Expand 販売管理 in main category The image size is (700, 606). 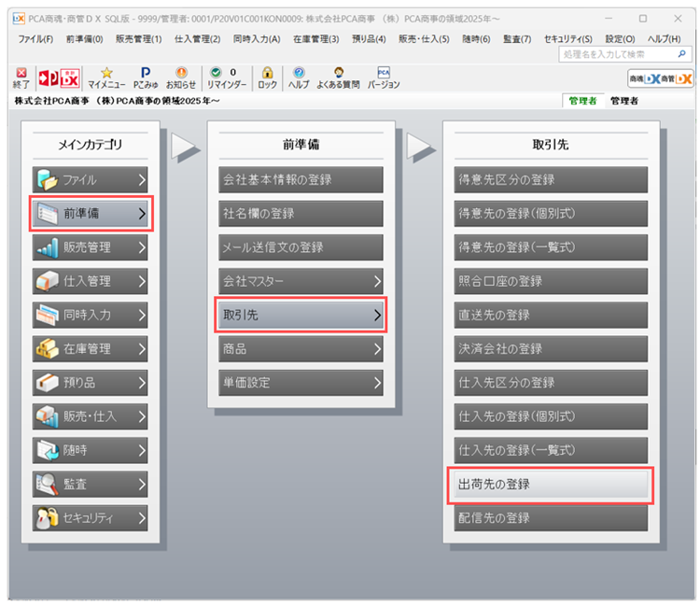point(90,247)
